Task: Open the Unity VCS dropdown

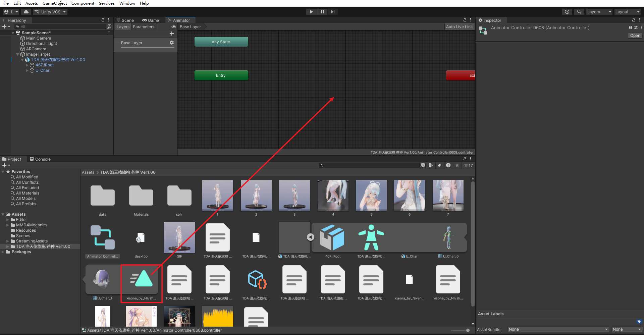Action: click(x=50, y=12)
